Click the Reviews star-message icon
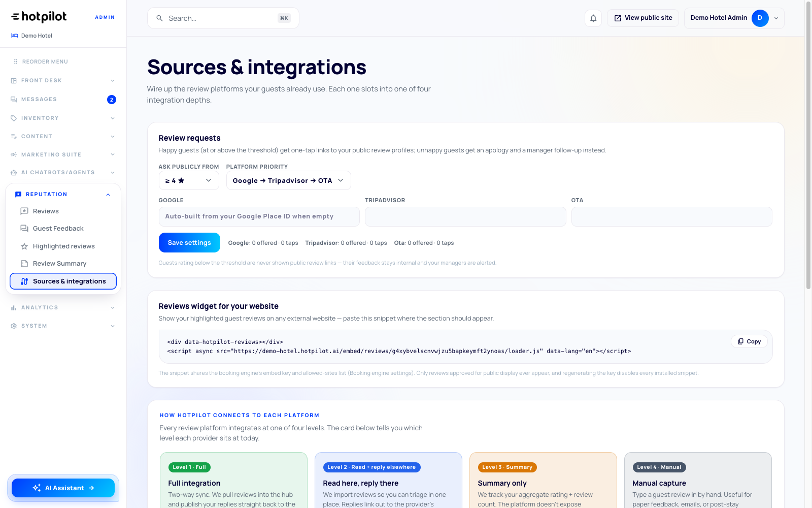812x508 pixels. point(24,211)
